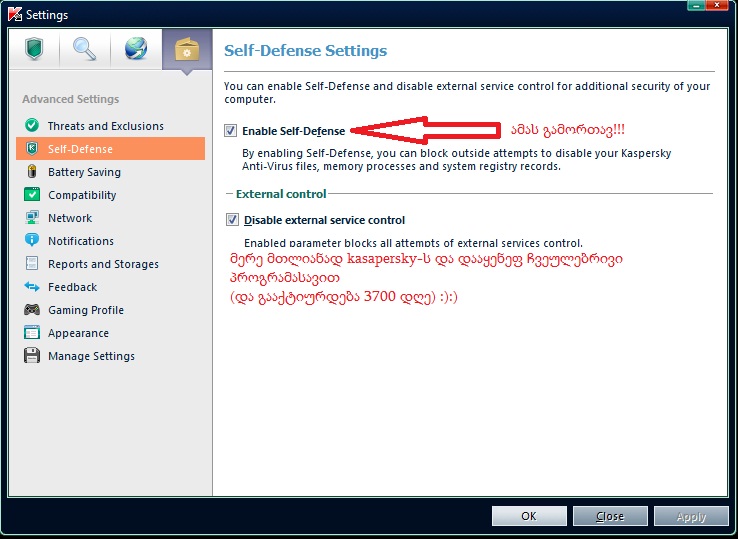Click the Network computers icon
This screenshot has height=539, width=738.
(32, 217)
